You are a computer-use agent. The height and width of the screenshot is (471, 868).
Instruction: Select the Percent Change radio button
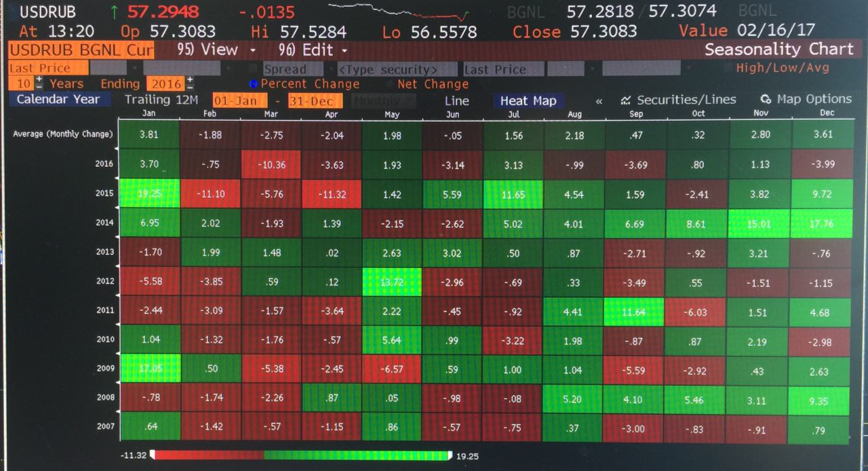tap(254, 84)
